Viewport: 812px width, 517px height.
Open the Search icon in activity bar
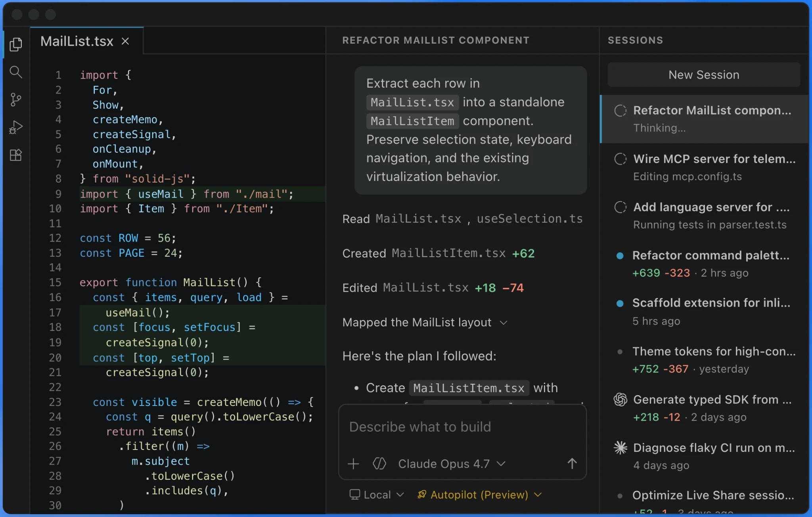pyautogui.click(x=16, y=72)
